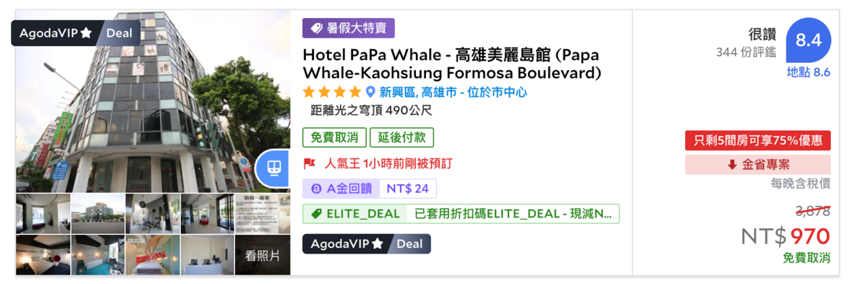Click the 延後付款 green tag
The image size is (868, 284).
401,137
